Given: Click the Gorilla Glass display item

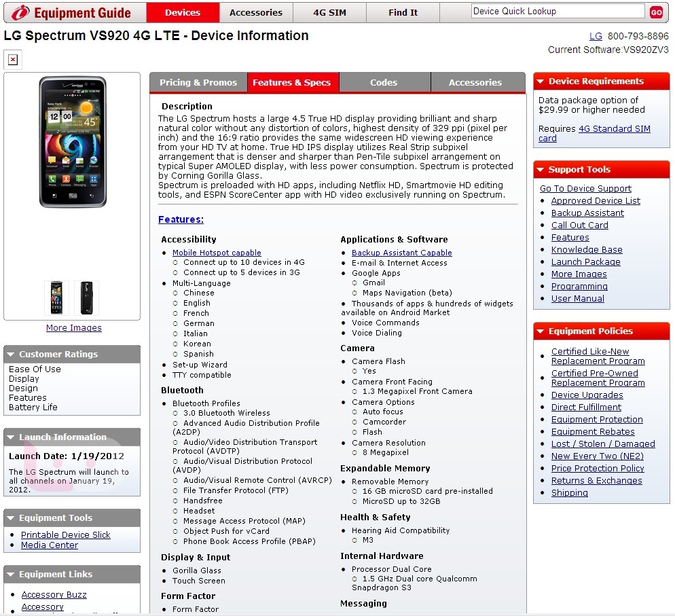Looking at the screenshot, I should (x=197, y=570).
